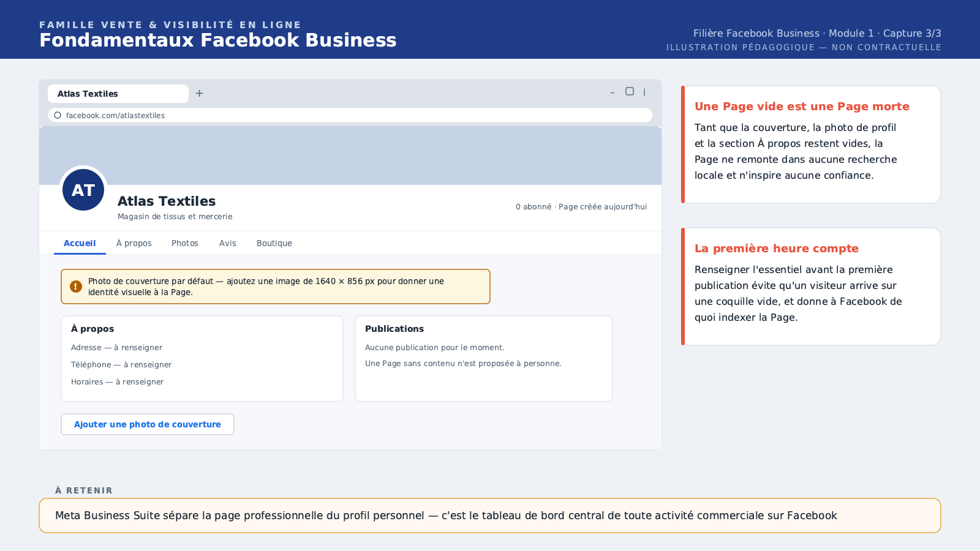
Task: Open a new browser tab with plus icon
Action: click(199, 94)
